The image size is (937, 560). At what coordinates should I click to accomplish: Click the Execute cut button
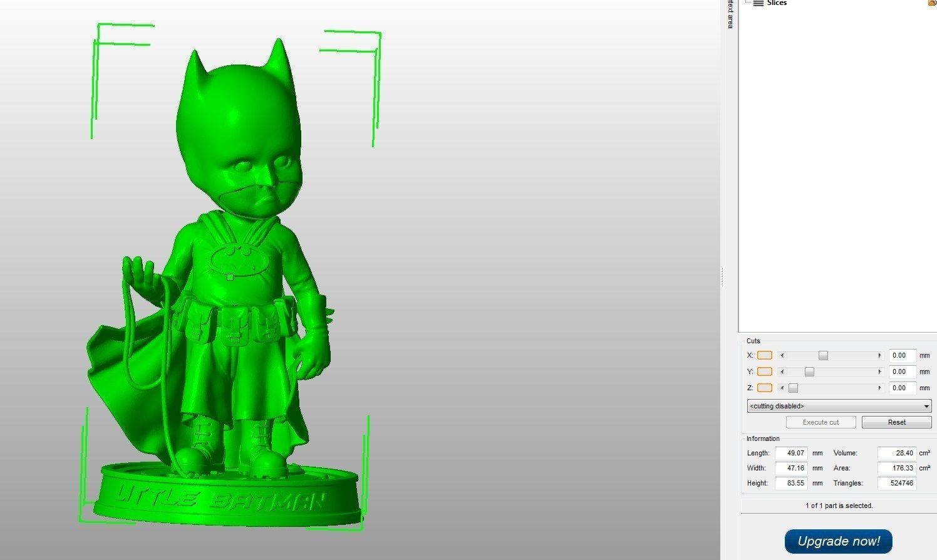[x=821, y=422]
